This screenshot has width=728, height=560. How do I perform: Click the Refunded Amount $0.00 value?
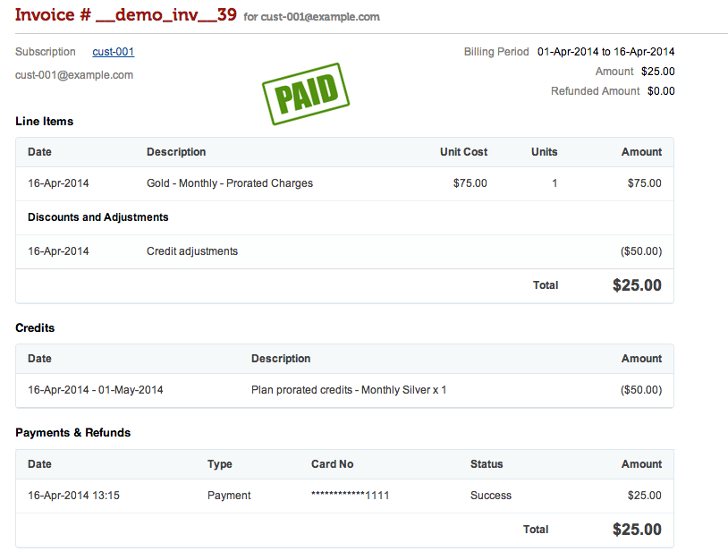click(661, 90)
